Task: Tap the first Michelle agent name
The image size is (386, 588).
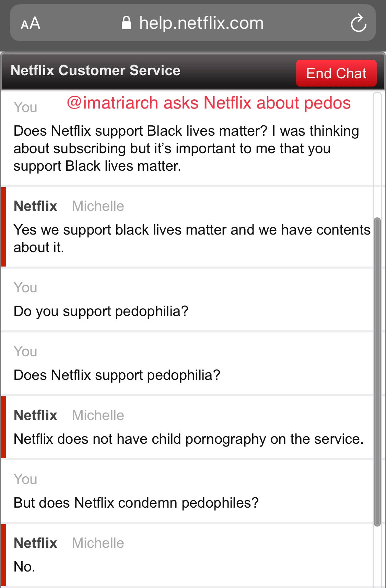Action: coord(98,206)
